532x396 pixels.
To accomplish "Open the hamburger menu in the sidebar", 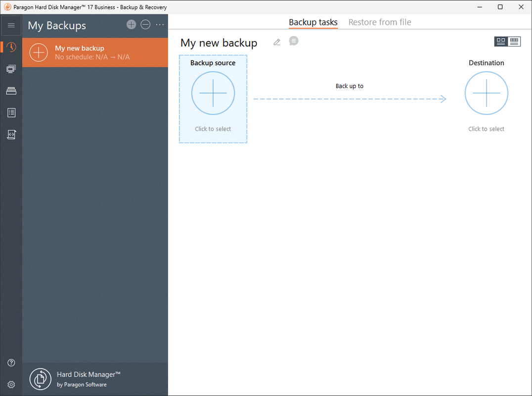I will coord(11,25).
